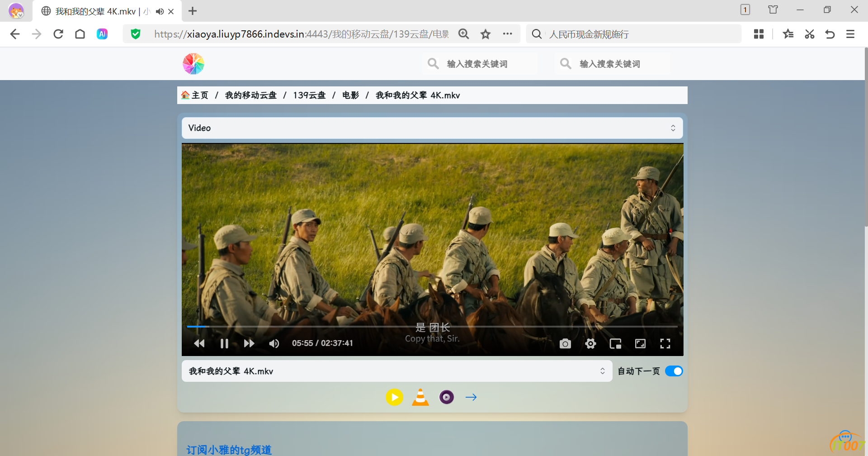Toggle web fullscreen mode in player
This screenshot has height=456, width=868.
[x=640, y=344]
